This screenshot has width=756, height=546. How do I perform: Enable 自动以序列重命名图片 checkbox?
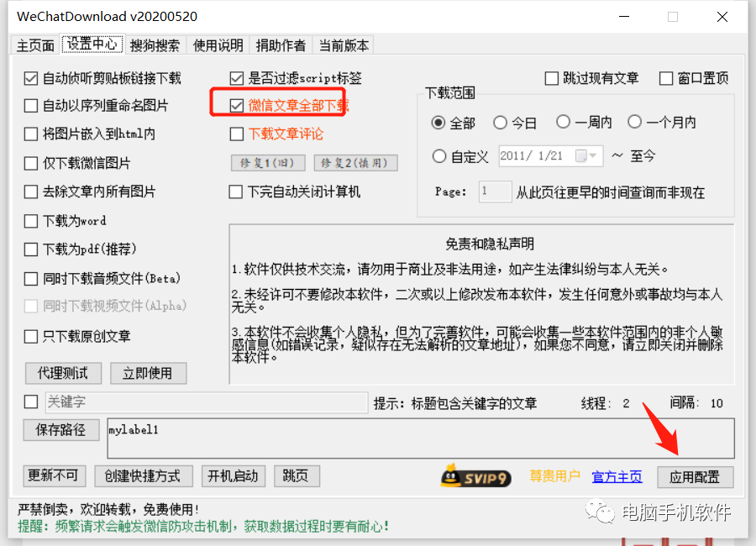pos(31,106)
